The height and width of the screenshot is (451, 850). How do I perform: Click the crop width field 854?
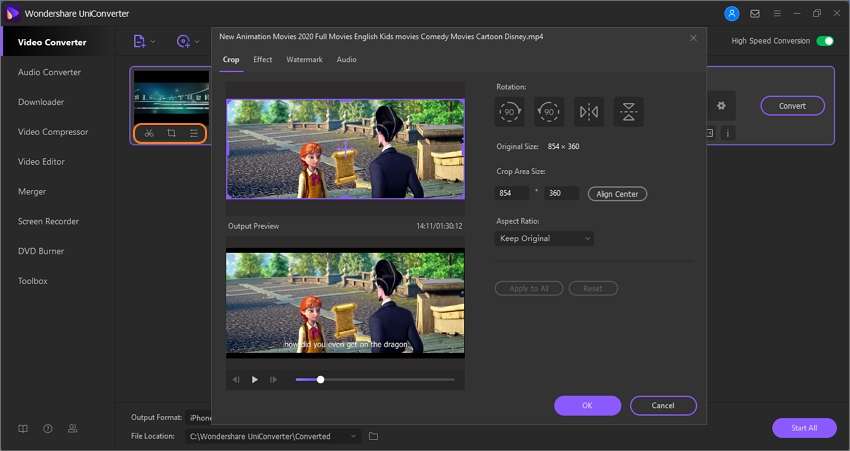click(x=512, y=193)
